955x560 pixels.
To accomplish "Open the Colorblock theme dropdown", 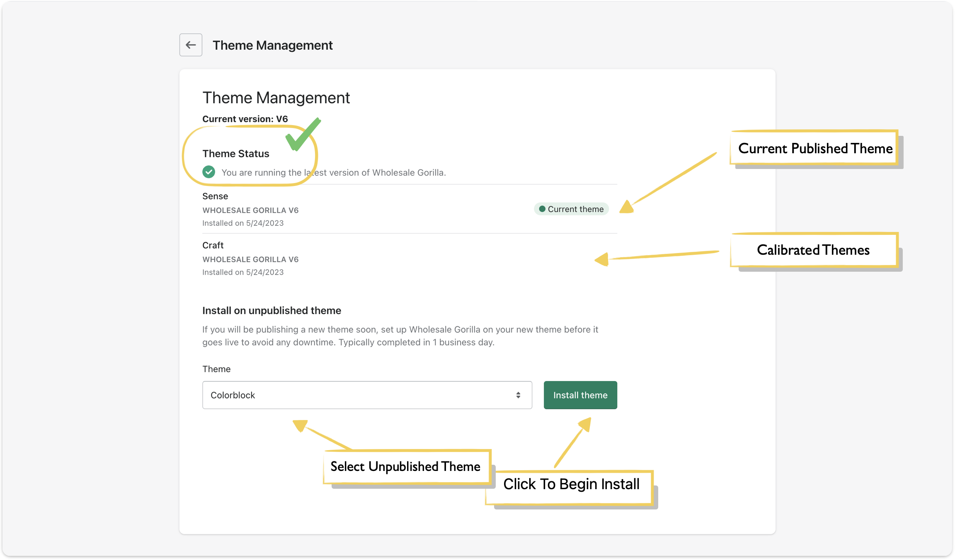I will pyautogui.click(x=367, y=395).
